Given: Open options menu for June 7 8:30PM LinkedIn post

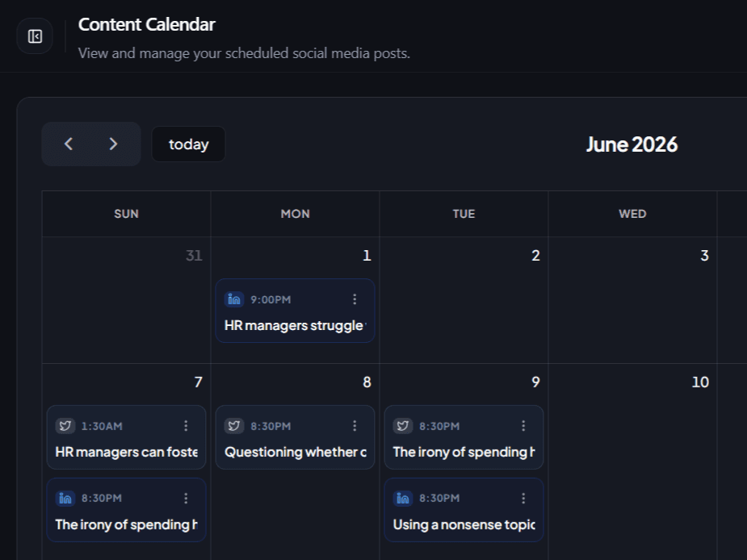Looking at the screenshot, I should (186, 498).
